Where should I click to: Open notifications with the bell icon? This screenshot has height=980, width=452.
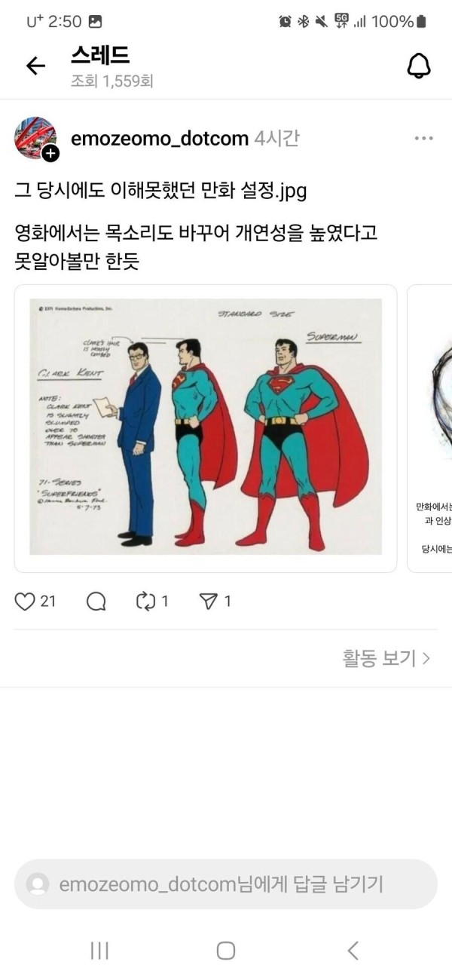point(419,66)
